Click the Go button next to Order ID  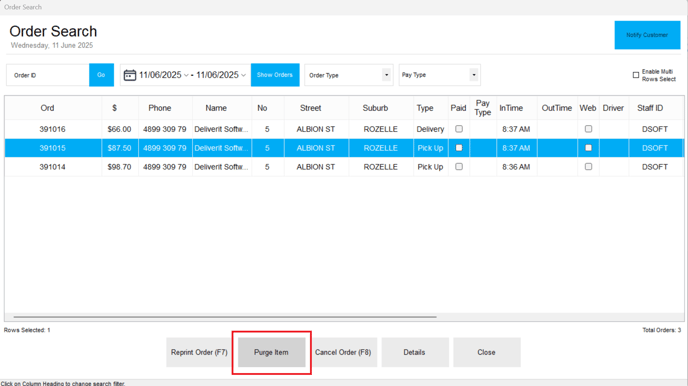[101, 75]
